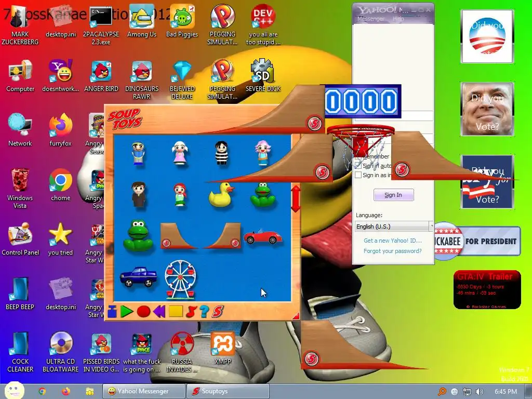The image size is (532, 399).
Task: Expand the Language English (U.S.) dropdown
Action: tap(394, 227)
